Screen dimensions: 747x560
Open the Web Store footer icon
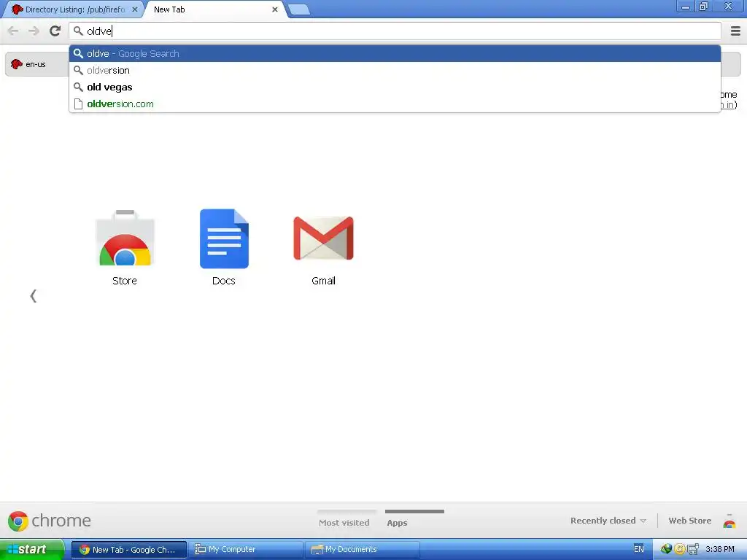(729, 521)
